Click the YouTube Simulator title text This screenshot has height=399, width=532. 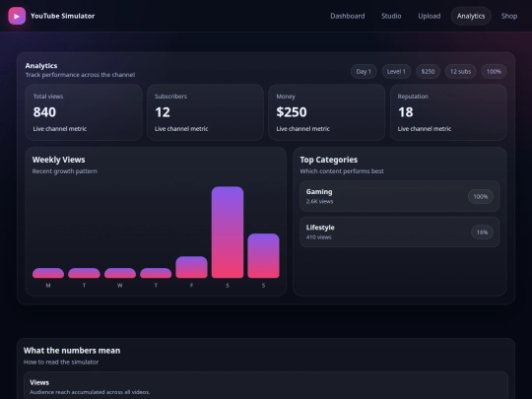62,16
